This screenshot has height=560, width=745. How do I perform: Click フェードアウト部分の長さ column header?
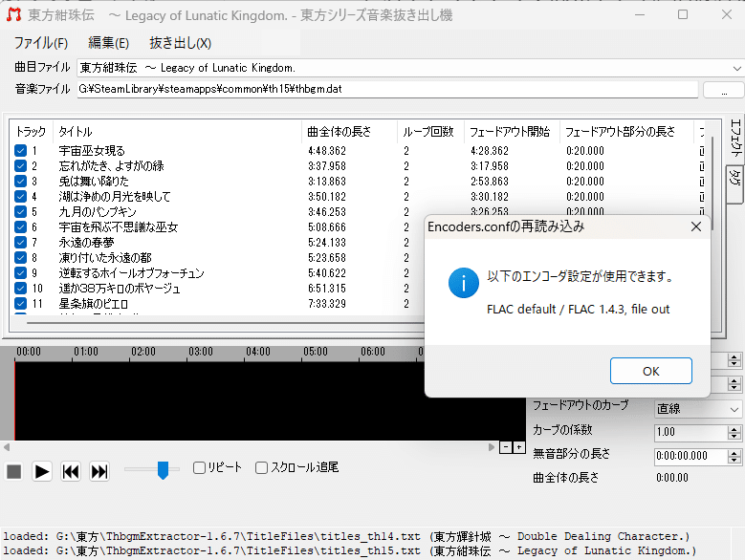point(626,132)
